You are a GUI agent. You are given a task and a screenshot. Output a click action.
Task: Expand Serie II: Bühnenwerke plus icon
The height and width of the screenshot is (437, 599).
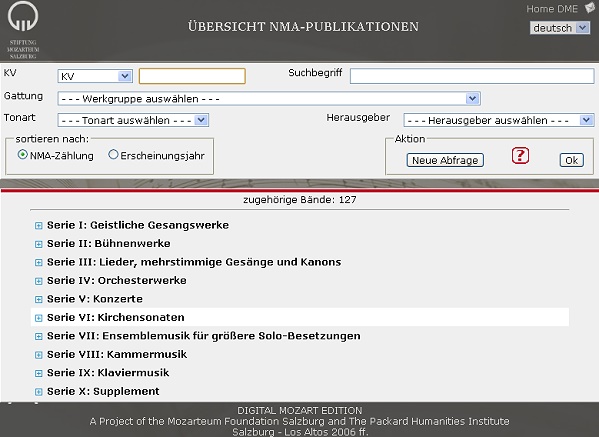[39, 244]
